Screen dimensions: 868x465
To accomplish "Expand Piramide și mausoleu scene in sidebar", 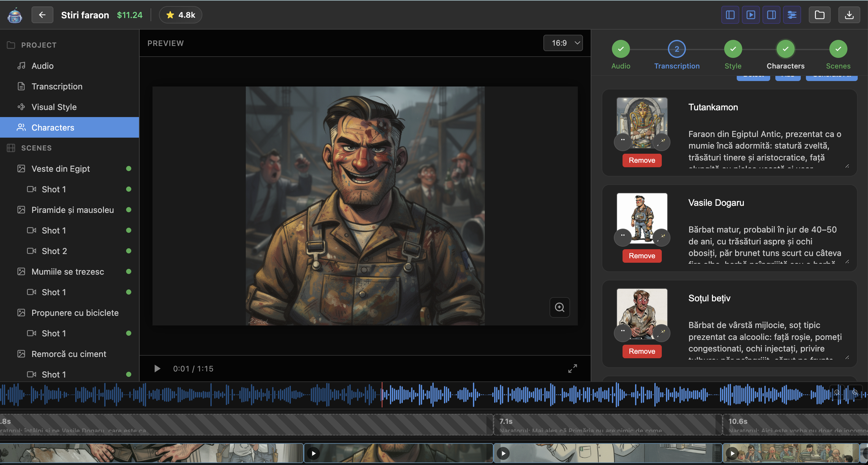I will coord(72,210).
